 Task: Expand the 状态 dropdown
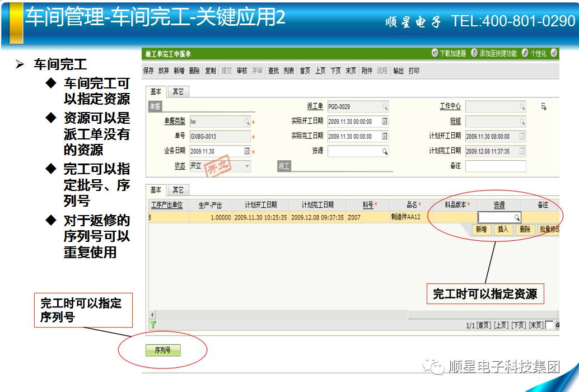247,166
